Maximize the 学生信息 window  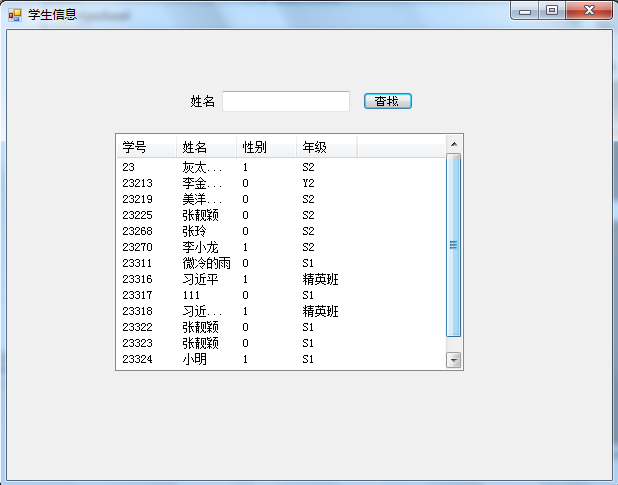click(x=551, y=10)
